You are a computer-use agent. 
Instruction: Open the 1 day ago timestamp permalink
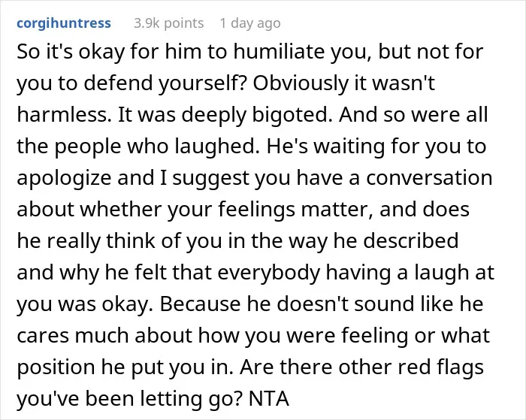click(x=250, y=23)
